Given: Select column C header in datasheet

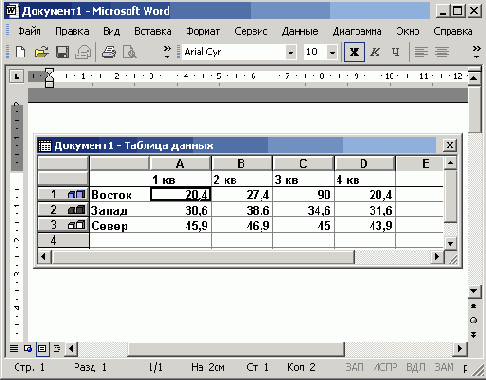Looking at the screenshot, I should coord(303,164).
